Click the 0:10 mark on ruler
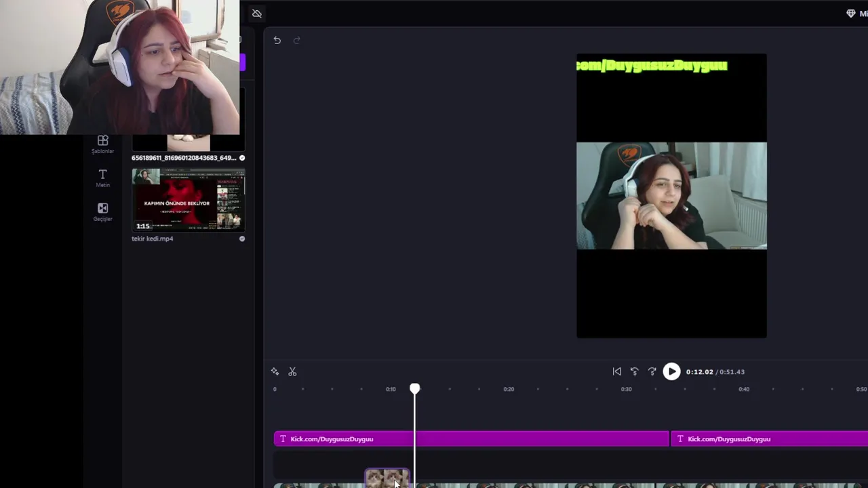 pos(391,389)
